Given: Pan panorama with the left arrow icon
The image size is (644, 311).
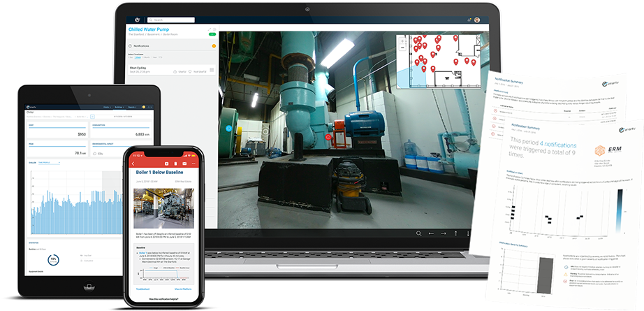Looking at the screenshot, I should (432, 233).
